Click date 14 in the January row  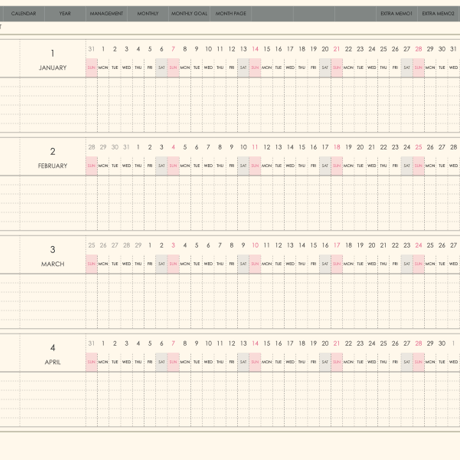[255, 49]
